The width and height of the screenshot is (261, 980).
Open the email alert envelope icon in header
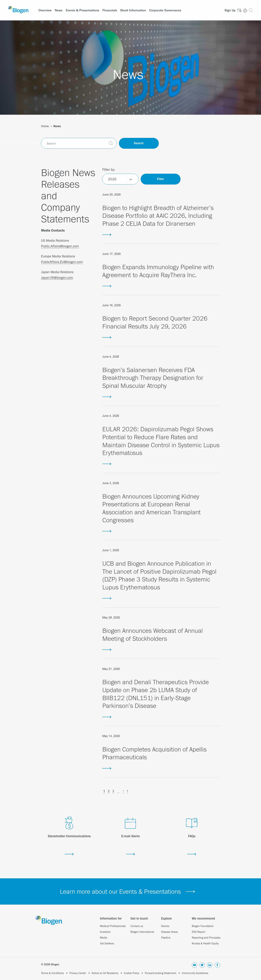click(239, 10)
